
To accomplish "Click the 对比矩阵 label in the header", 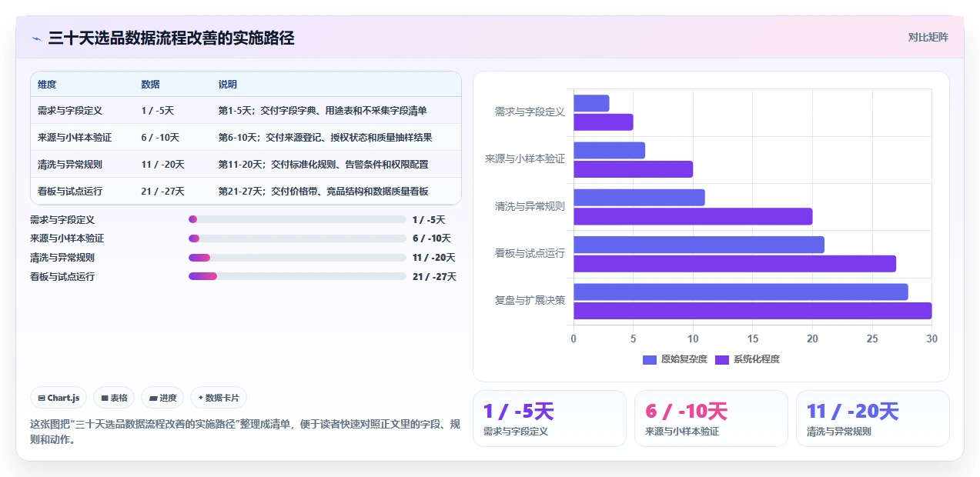I will 928,37.
